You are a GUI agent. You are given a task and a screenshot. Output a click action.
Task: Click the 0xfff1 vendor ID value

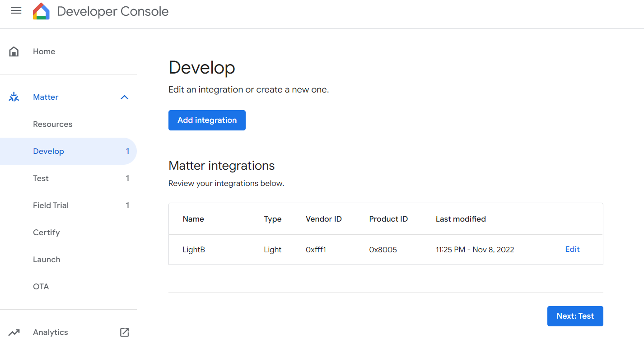pos(316,250)
